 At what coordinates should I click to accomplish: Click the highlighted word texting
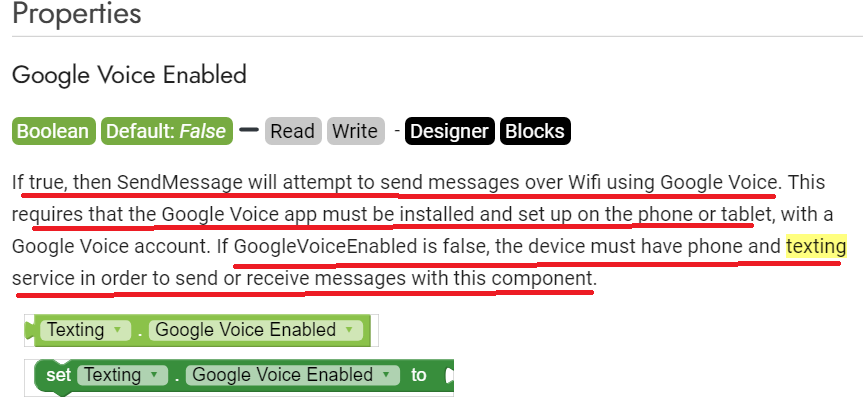click(x=816, y=246)
